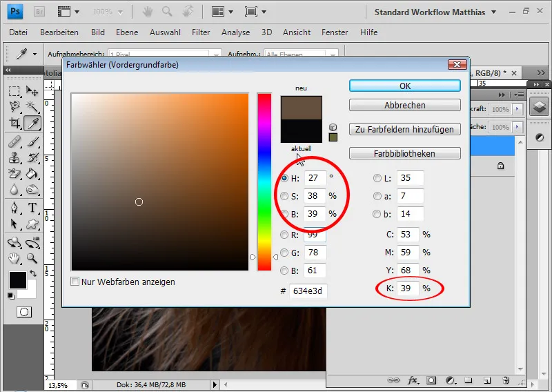Select the brightness B radio button below S
Viewport: 552px width, 392px height.
(284, 214)
